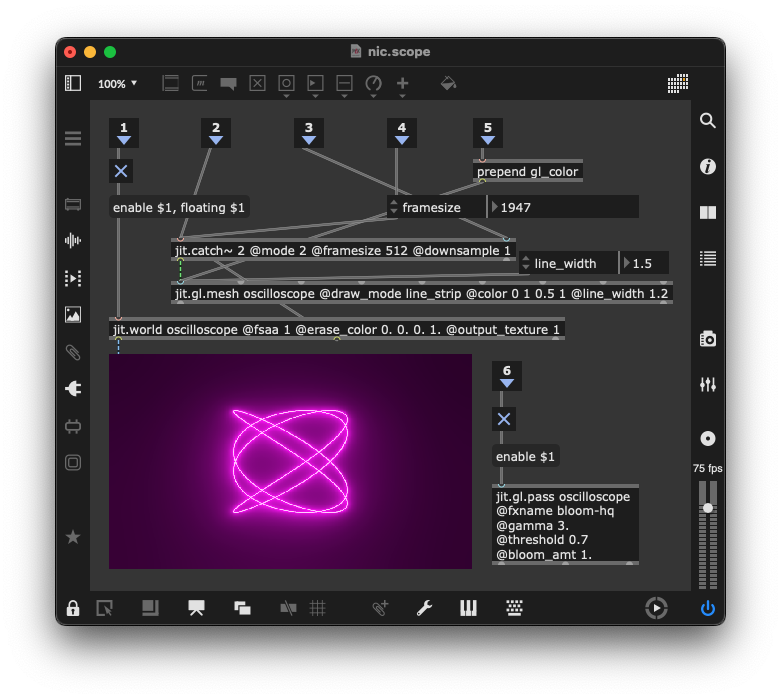
Task: Open the zoom level 100% dropdown
Action: pos(118,84)
